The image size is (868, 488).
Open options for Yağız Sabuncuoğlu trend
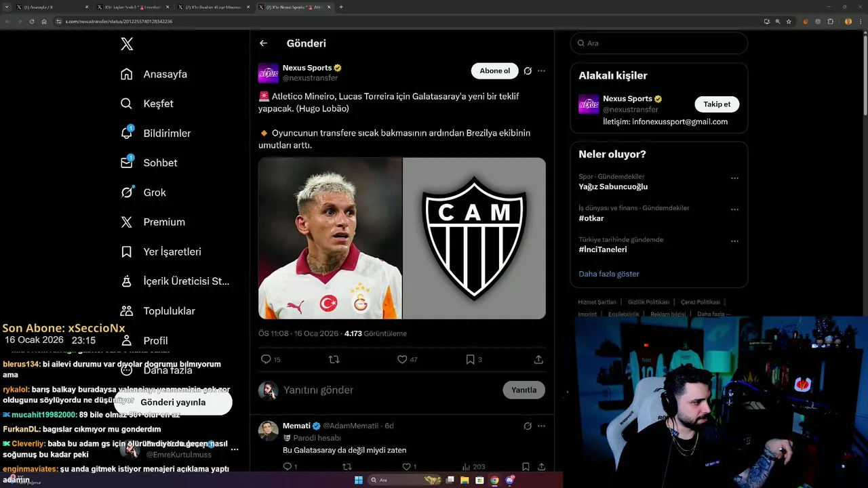click(x=734, y=178)
